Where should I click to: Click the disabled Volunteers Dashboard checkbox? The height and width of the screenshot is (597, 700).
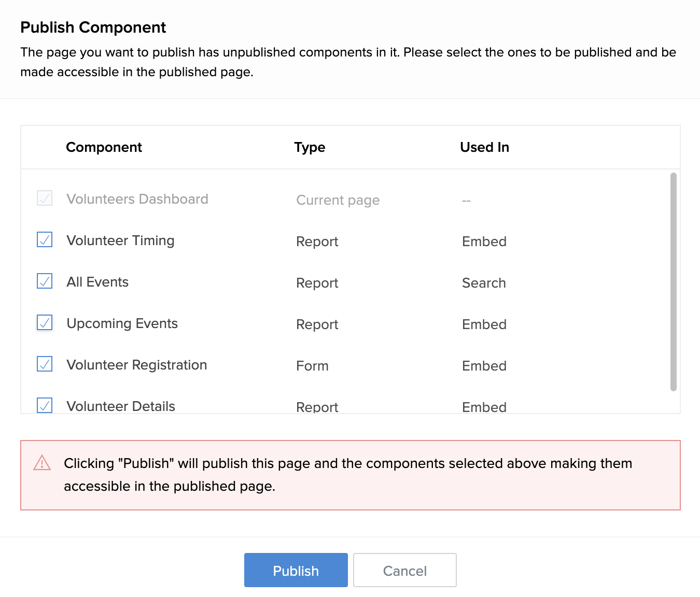coord(45,198)
